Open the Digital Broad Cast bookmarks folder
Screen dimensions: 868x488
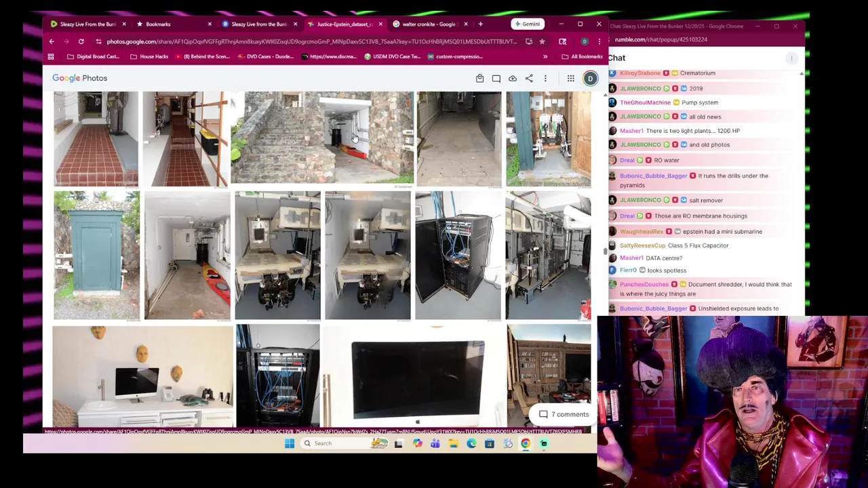[x=93, y=57]
